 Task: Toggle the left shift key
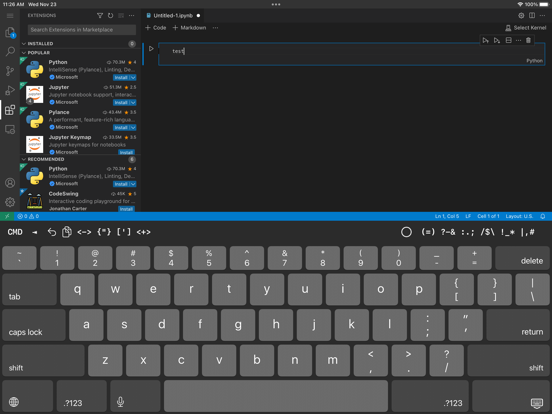43,360
